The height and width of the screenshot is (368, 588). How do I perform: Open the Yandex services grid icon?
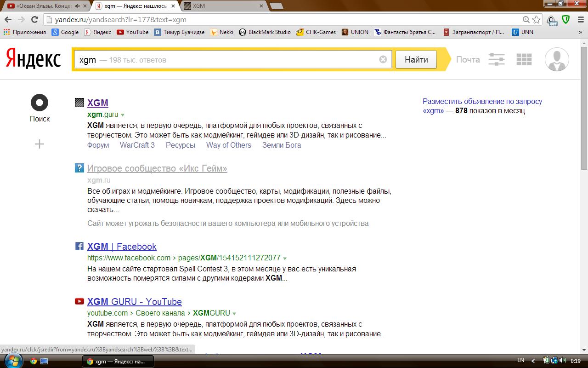pos(524,59)
